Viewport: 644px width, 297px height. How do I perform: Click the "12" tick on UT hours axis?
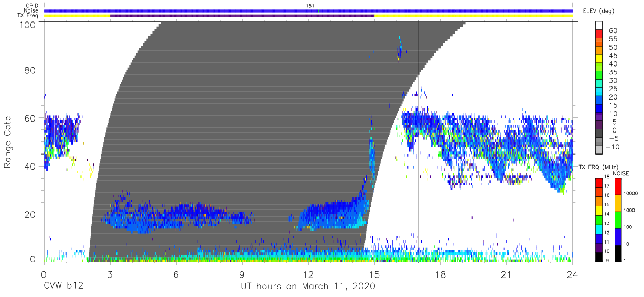[x=308, y=274]
